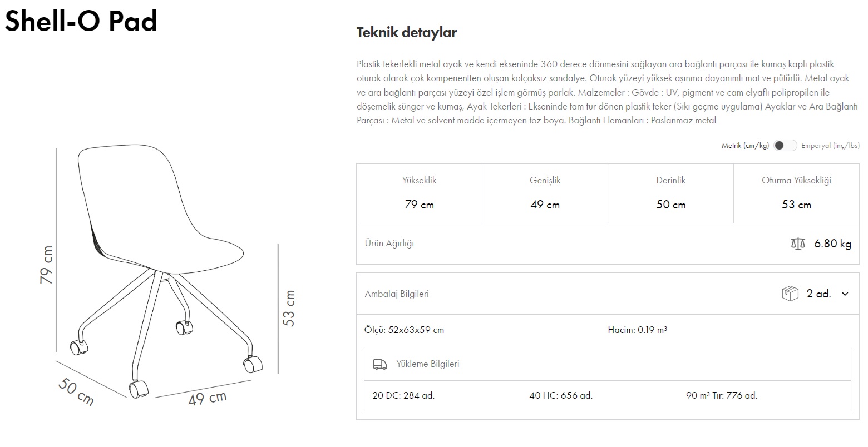Screen dimensions: 868x447
Task: Toggle the Metrik/Emperyal unit switch
Action: point(785,146)
